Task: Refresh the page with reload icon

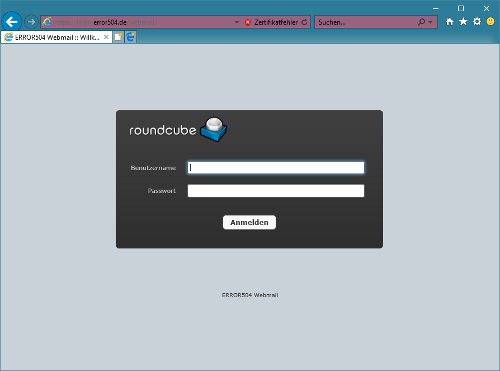Action: [304, 22]
